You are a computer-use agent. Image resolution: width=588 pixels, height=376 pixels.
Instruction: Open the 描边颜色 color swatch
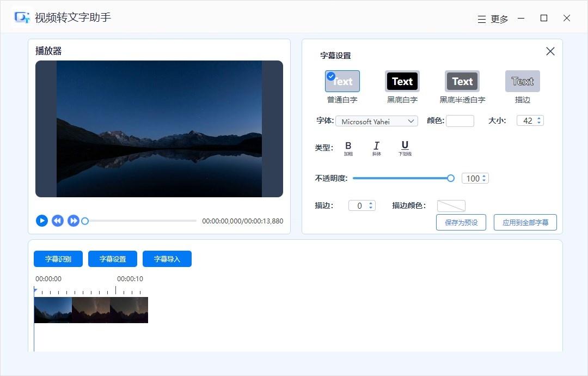pyautogui.click(x=451, y=205)
